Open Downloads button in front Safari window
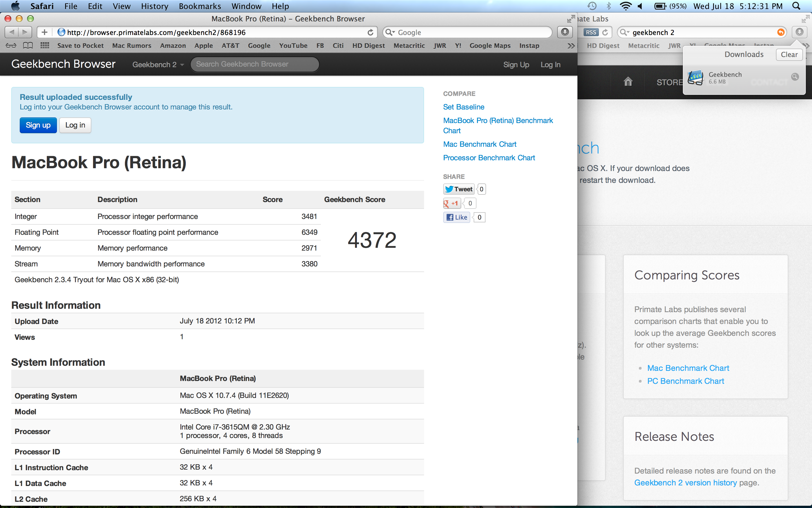The width and height of the screenshot is (812, 508). pos(565,32)
